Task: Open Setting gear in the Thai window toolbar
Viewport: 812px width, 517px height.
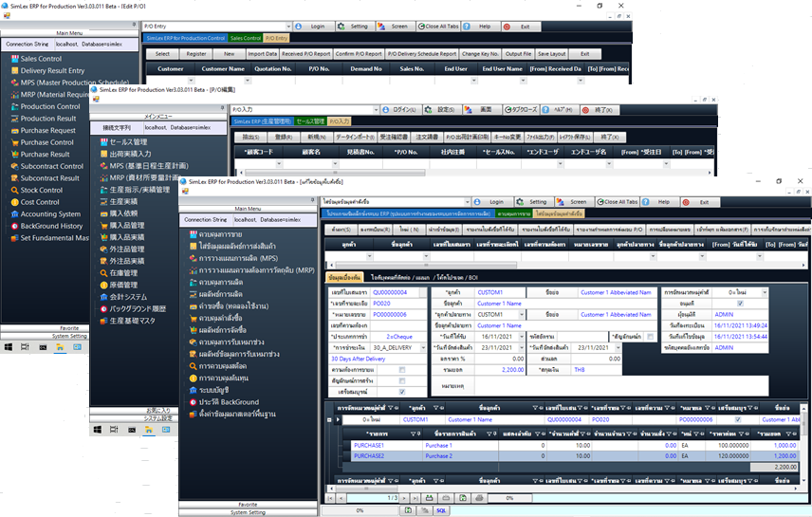Action: click(x=533, y=202)
